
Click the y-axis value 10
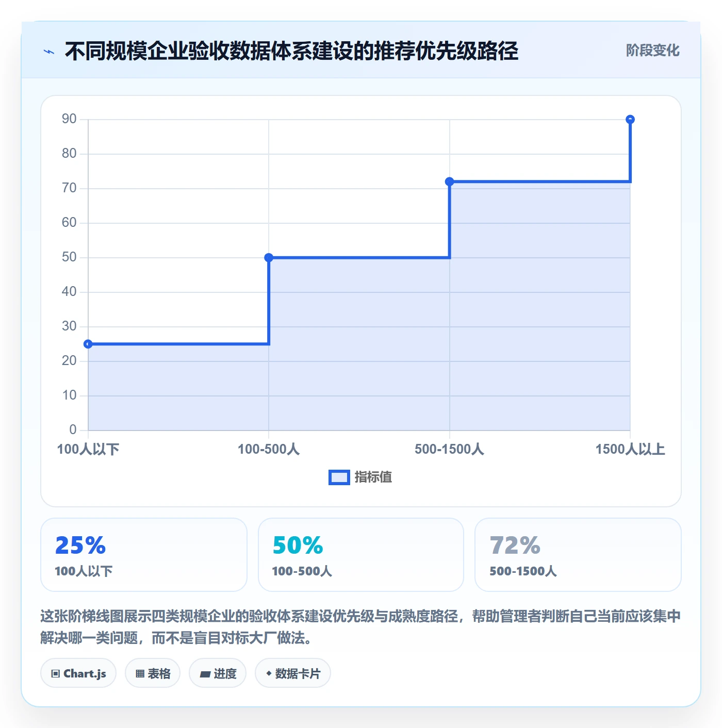(69, 395)
